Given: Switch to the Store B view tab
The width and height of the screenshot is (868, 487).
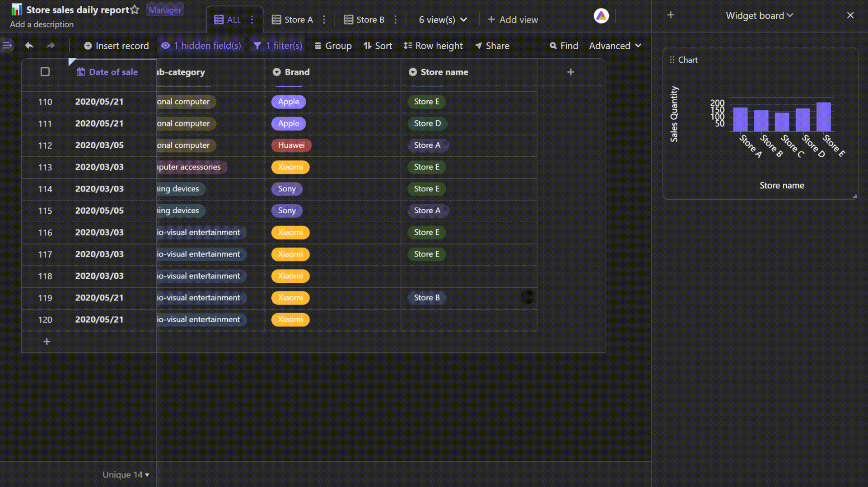Looking at the screenshot, I should pos(364,19).
